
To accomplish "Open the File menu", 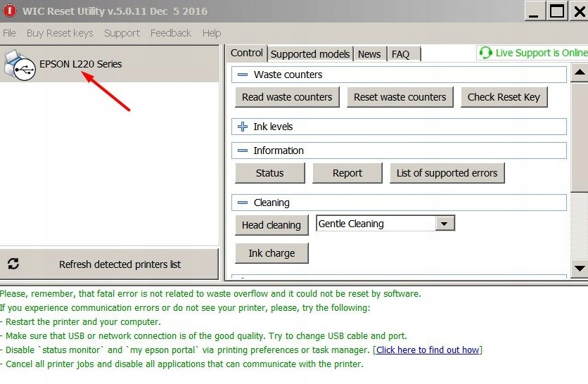I will 9,33.
